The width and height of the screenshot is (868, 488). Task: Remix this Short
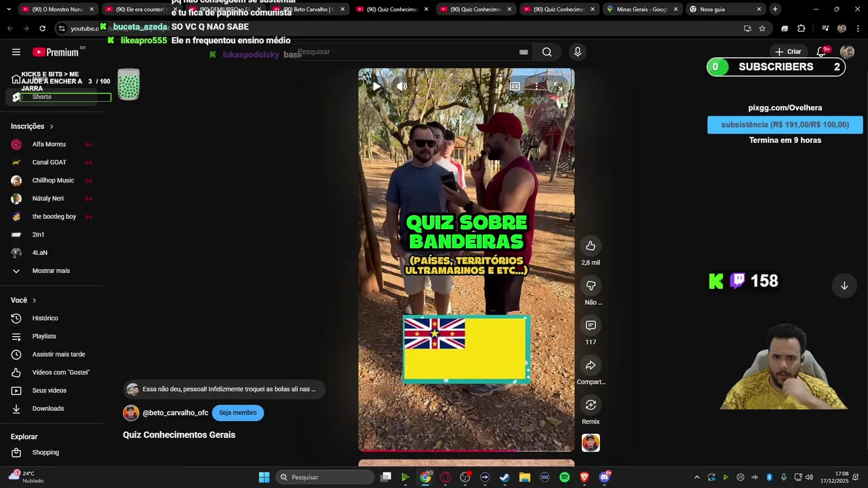591,405
